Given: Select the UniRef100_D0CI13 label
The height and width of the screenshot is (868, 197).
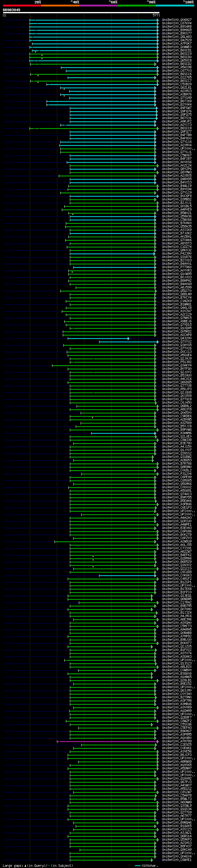Looking at the screenshot, I should click(x=177, y=352).
